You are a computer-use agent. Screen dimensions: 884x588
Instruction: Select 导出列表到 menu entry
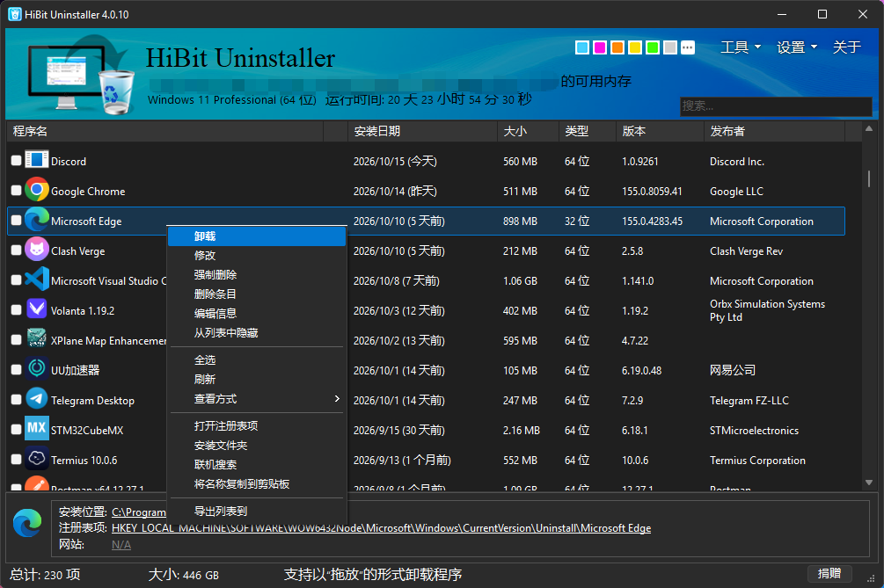(x=257, y=512)
